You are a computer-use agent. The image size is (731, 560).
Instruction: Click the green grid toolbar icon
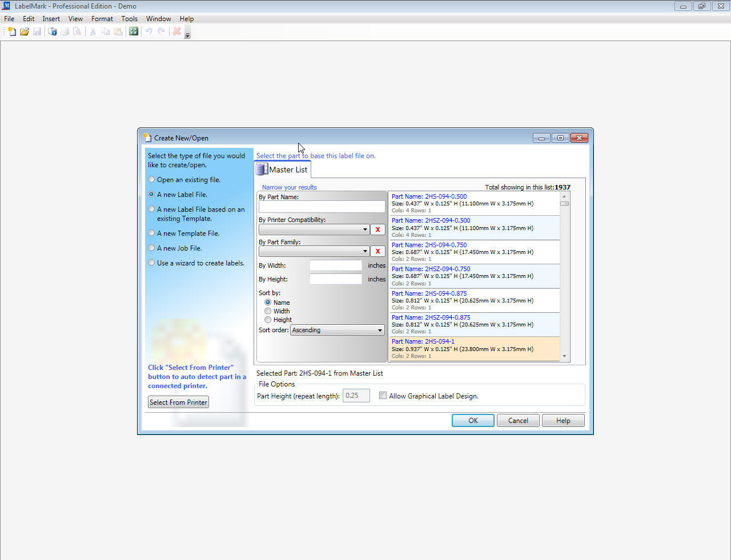coord(134,31)
